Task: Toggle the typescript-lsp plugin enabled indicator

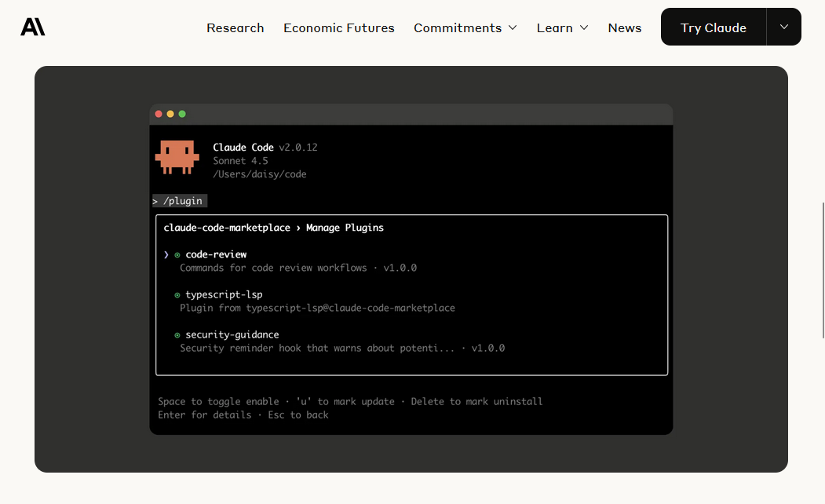Action: pyautogui.click(x=177, y=295)
